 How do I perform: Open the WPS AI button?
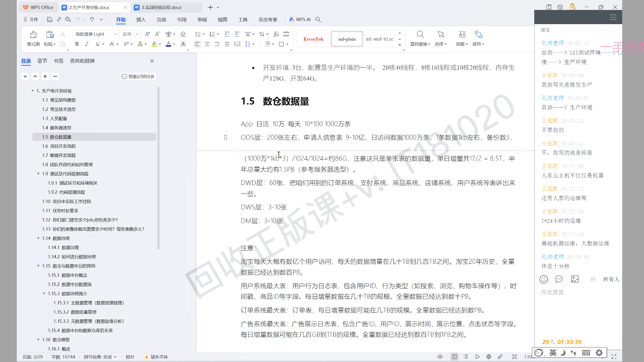pos(300,19)
